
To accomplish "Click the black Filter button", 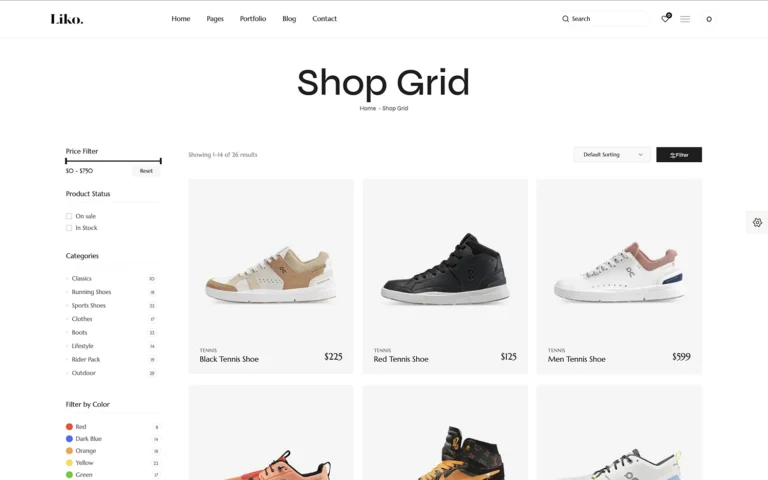I will pos(679,155).
